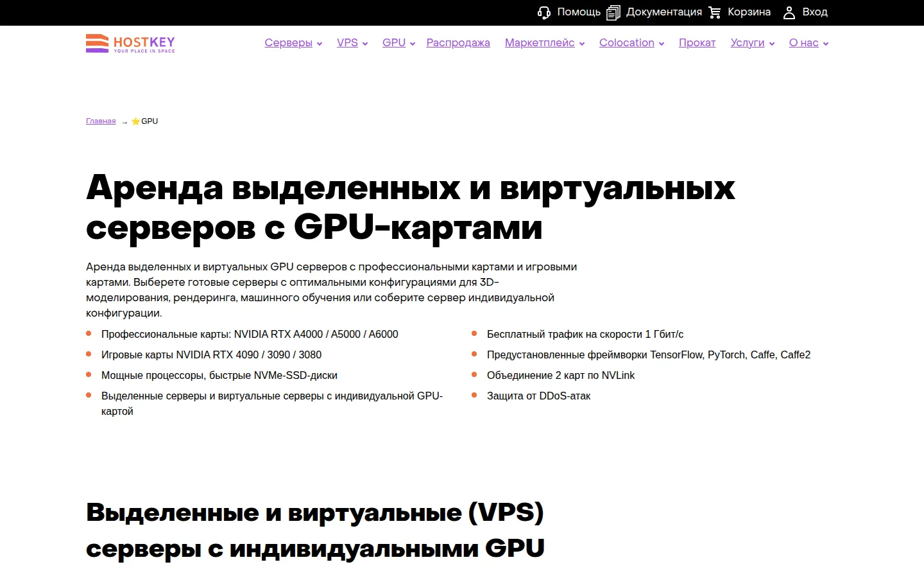924x578 pixels.
Task: Click the 'Аренда выделенных и виртуальных' heading
Action: 411,207
